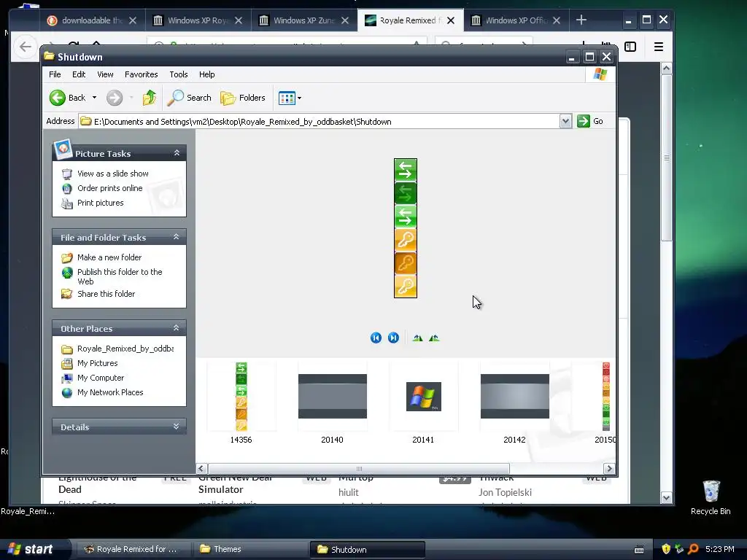Click the security shield tray icon
The height and width of the screenshot is (560, 747).
pyautogui.click(x=666, y=549)
